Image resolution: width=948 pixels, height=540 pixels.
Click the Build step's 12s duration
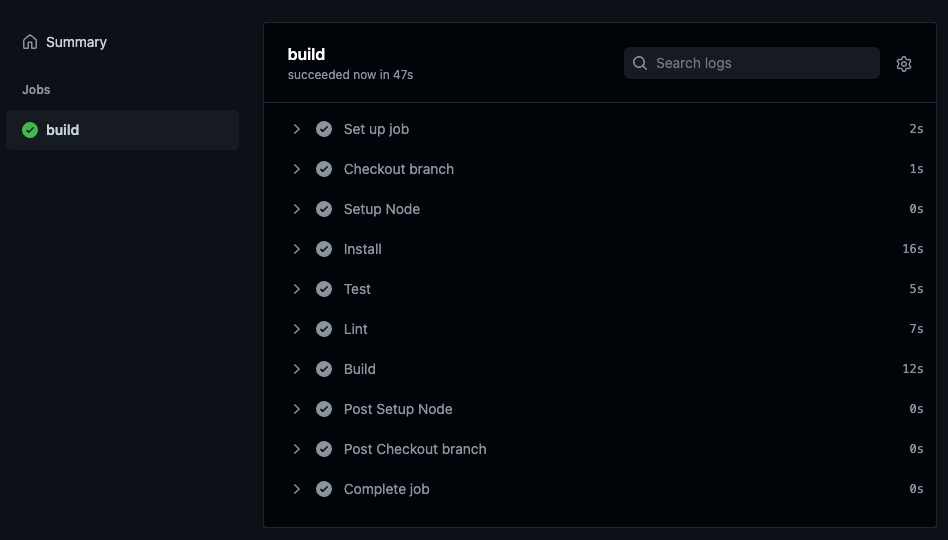tap(912, 369)
